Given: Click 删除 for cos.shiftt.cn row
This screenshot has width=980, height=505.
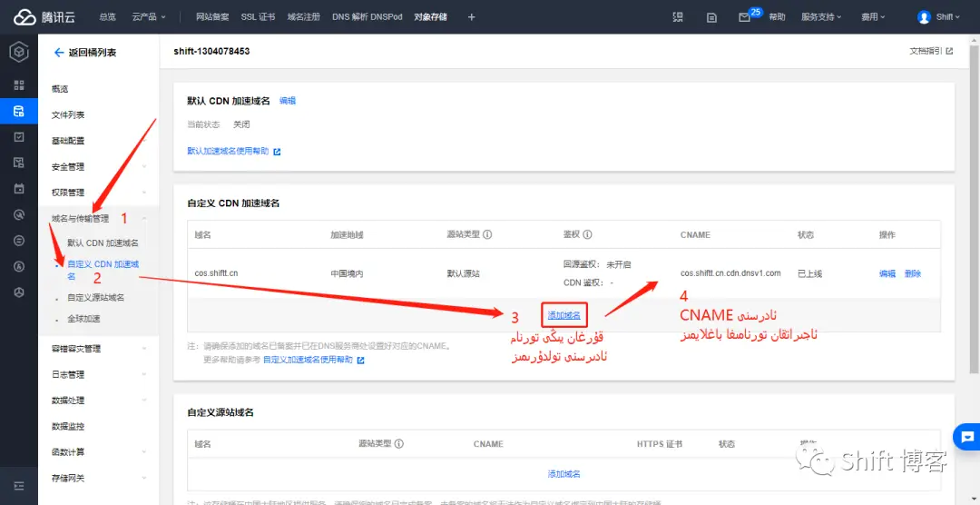Looking at the screenshot, I should (x=913, y=273).
